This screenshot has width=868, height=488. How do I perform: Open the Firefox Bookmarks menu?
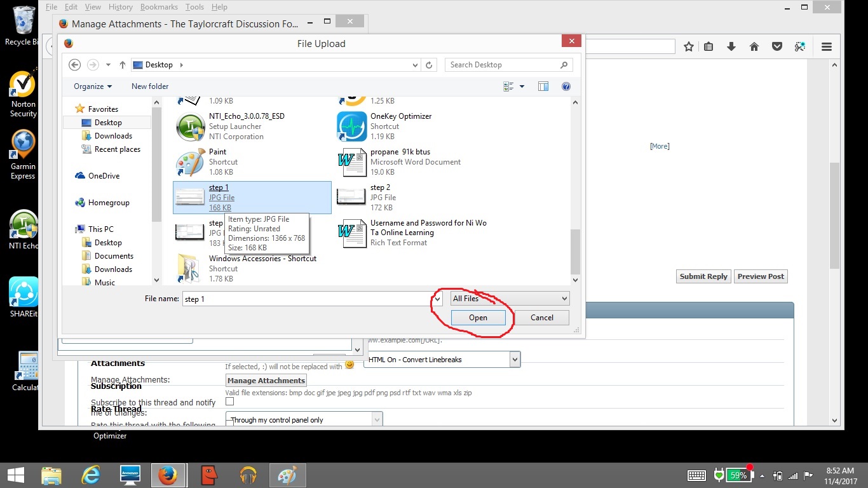[x=159, y=7]
